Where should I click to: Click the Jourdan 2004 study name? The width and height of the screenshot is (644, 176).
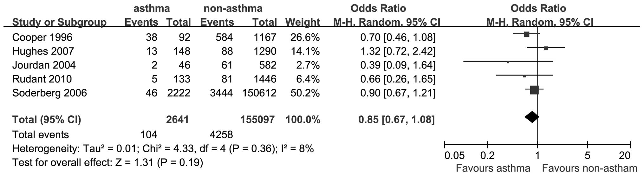click(x=44, y=65)
